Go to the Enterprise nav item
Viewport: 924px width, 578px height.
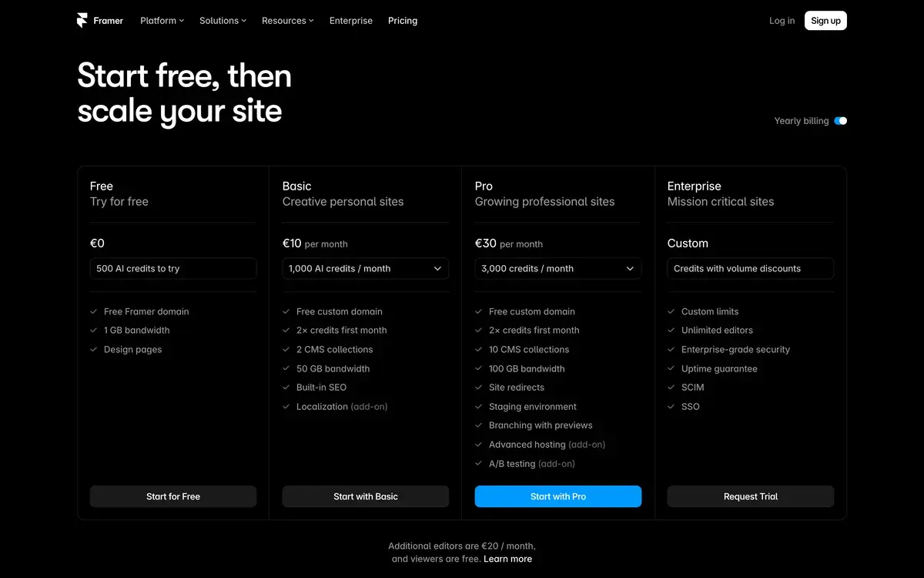(351, 21)
